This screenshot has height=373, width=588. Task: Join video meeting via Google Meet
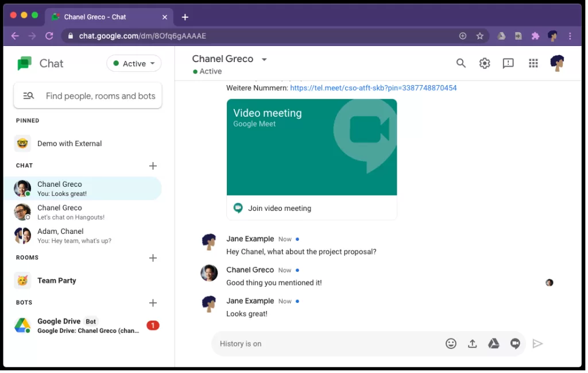279,208
